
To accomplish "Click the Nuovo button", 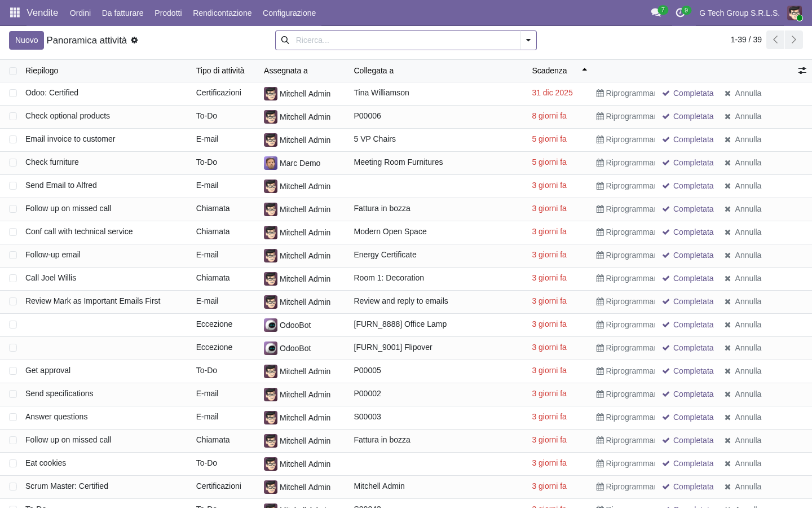I will tap(27, 40).
